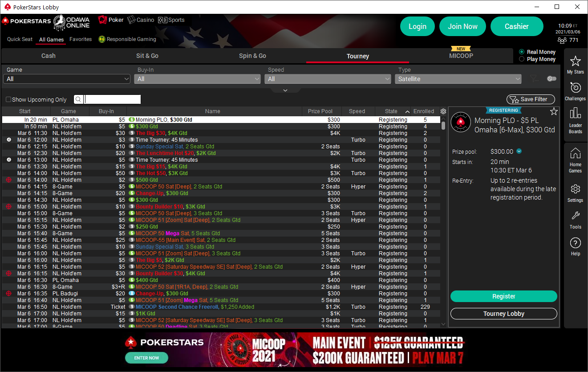Click the Login button

point(418,26)
